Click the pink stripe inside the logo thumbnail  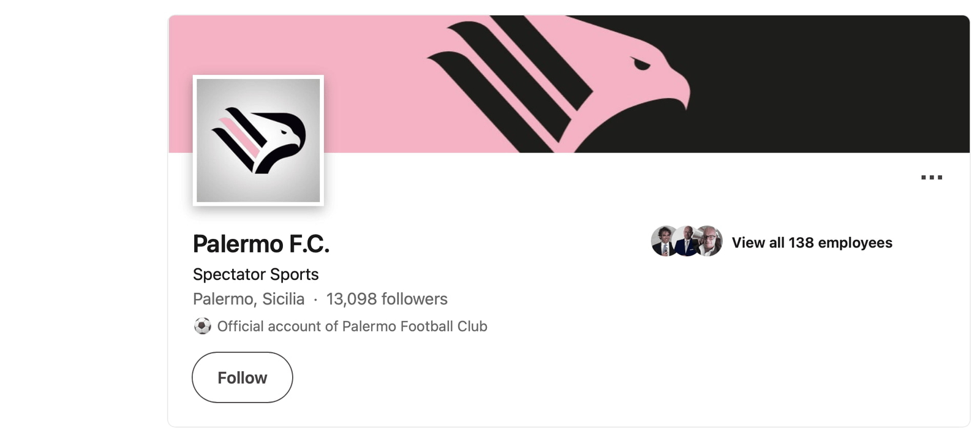[x=241, y=138]
